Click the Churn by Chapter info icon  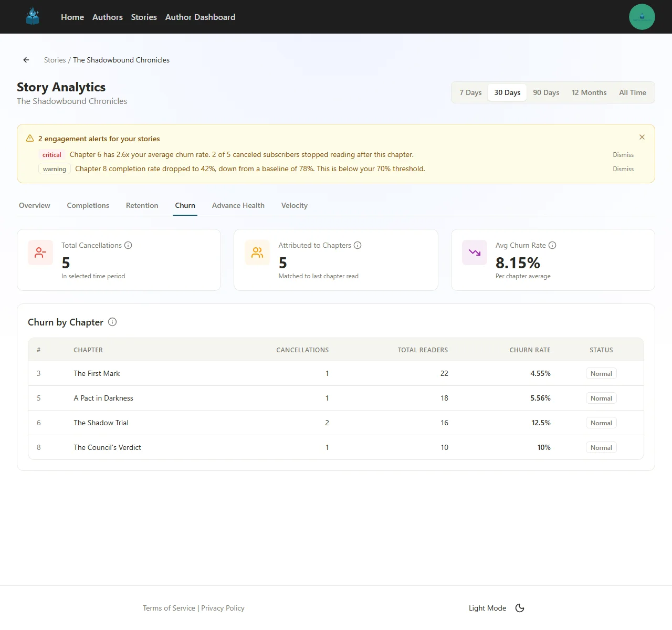click(112, 322)
